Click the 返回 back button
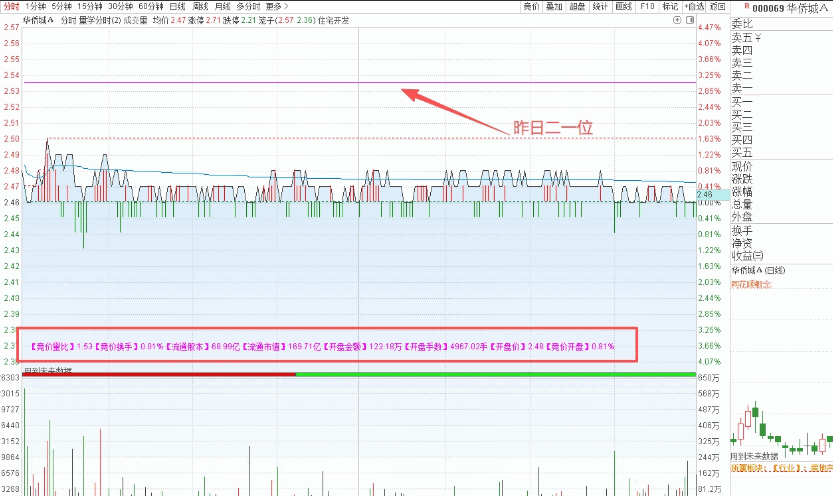 (x=717, y=6)
